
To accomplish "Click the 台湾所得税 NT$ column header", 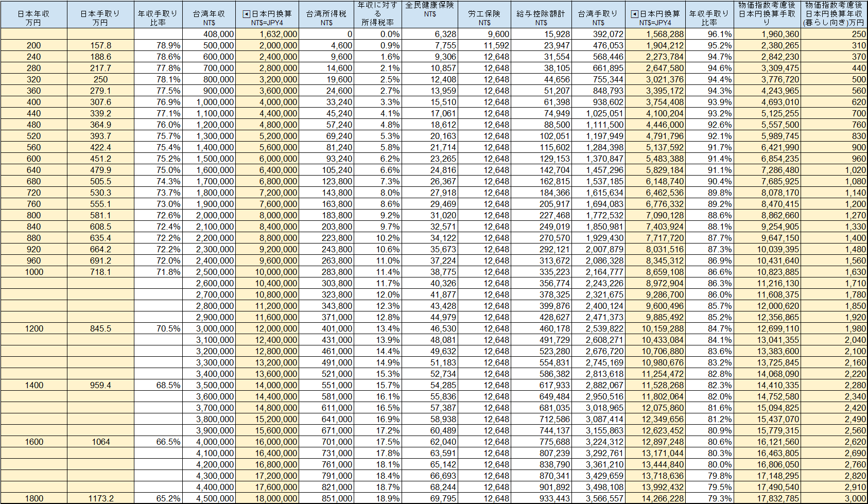I will [x=326, y=14].
